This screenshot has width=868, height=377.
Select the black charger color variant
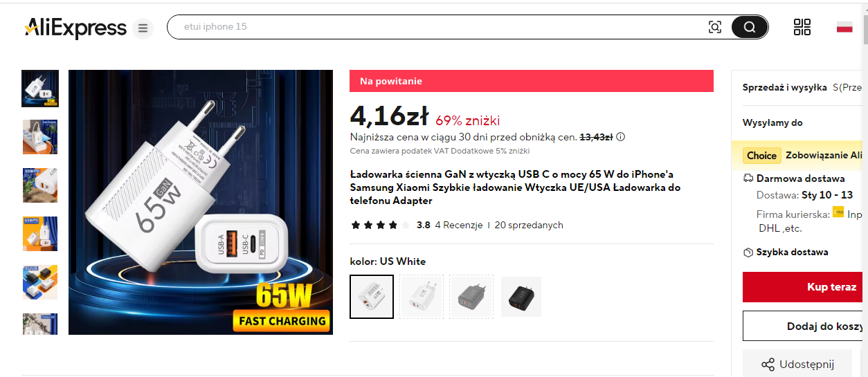[521, 297]
